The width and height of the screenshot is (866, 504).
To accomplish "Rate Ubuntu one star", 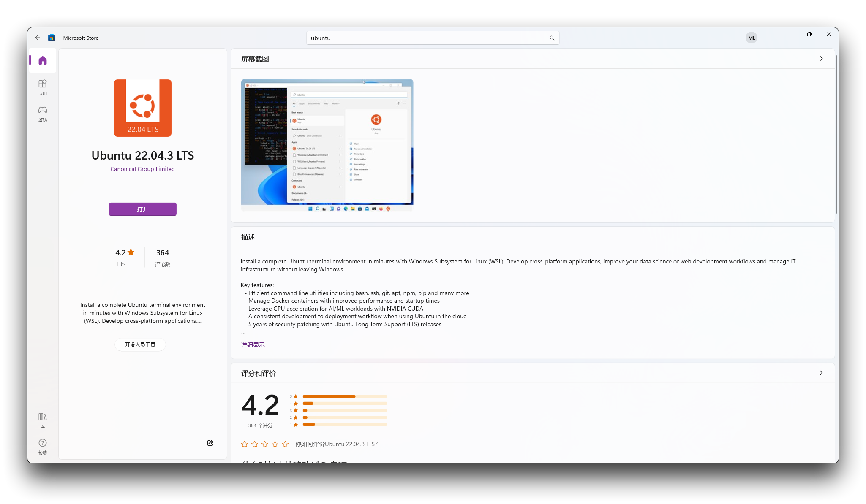I will pos(245,444).
